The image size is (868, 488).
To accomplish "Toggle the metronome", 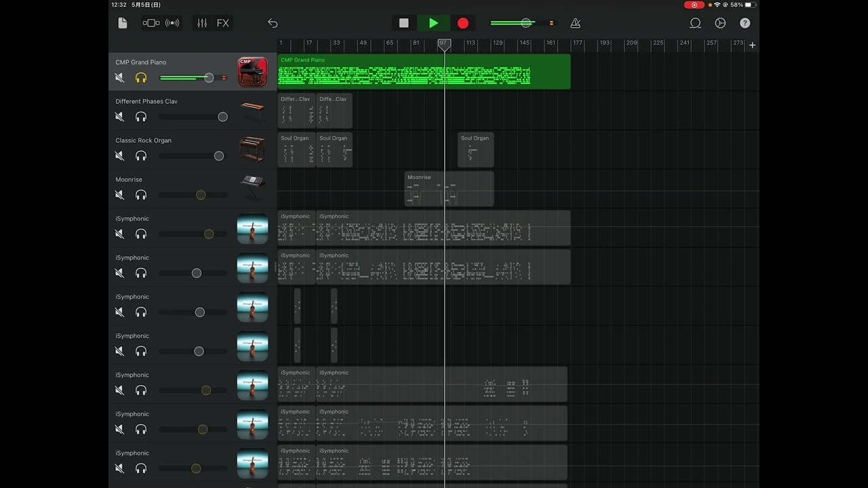I will click(575, 23).
